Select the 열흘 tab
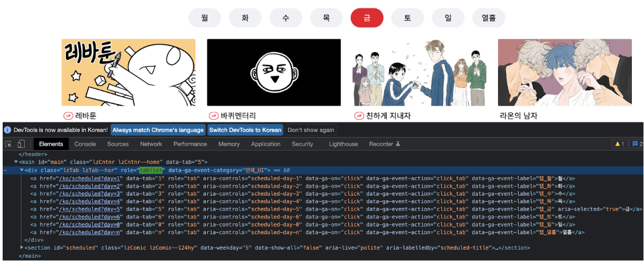 coord(489,18)
